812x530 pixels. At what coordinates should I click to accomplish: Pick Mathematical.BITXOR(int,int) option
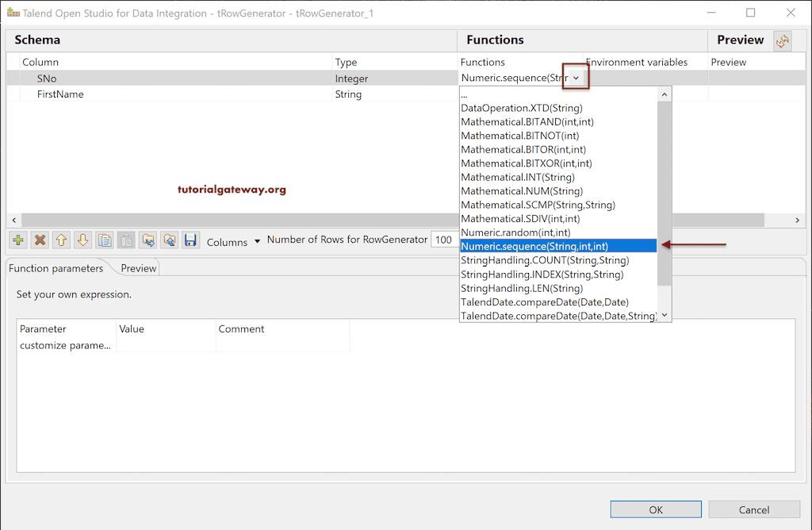click(x=558, y=163)
